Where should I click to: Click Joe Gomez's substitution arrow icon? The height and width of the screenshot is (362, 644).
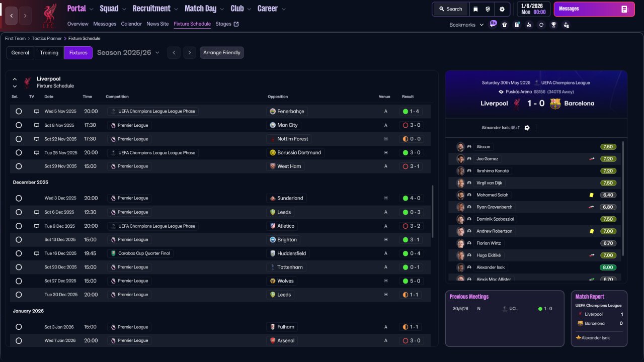(592, 159)
